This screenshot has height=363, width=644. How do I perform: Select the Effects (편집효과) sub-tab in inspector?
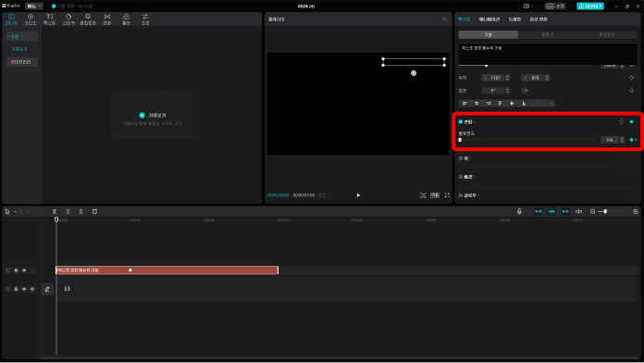[x=607, y=35]
